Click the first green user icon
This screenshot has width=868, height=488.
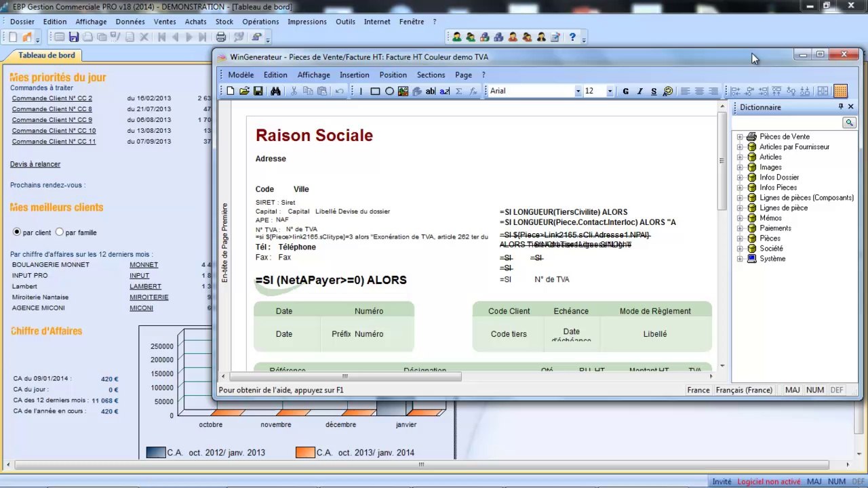point(456,37)
